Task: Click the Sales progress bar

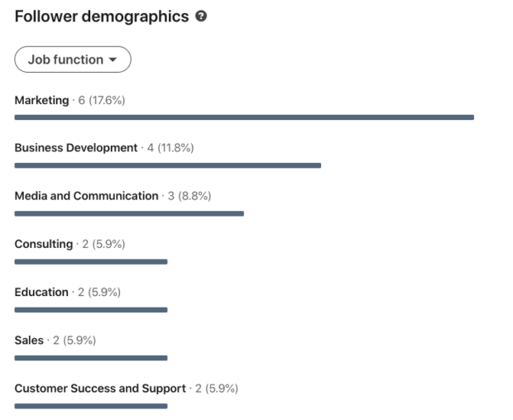Action: coord(91,358)
